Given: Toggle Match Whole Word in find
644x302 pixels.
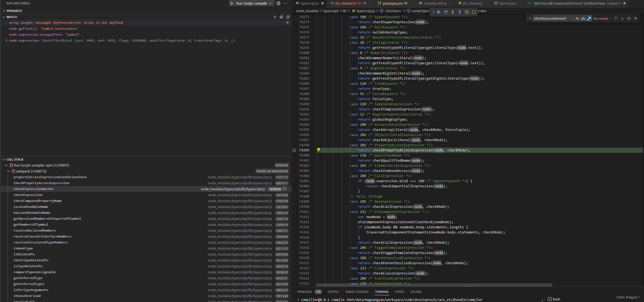Looking at the screenshot, I should coord(583,18).
